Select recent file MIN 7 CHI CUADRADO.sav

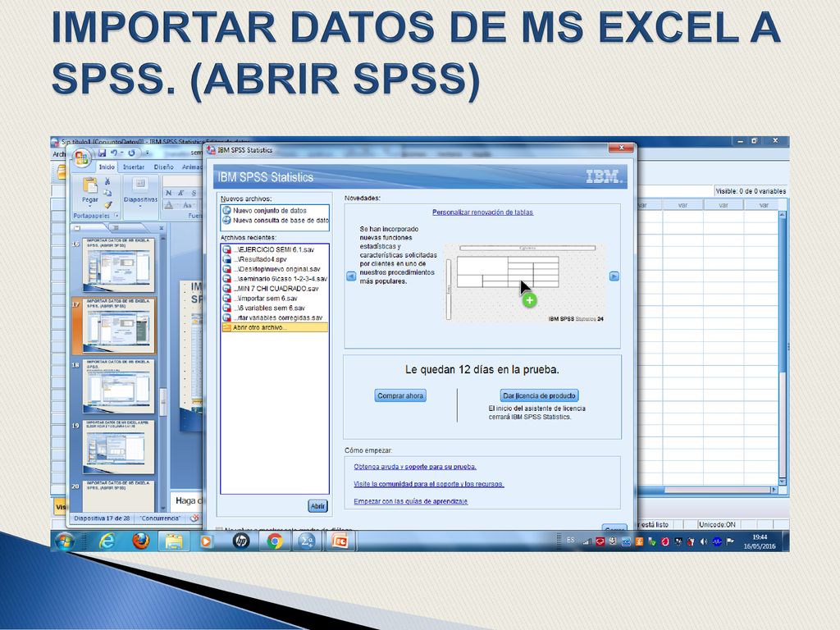click(x=275, y=288)
